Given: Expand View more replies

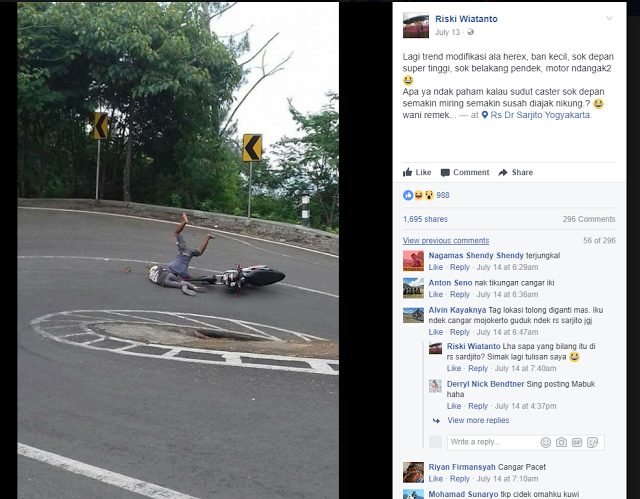Looking at the screenshot, I should click(478, 420).
